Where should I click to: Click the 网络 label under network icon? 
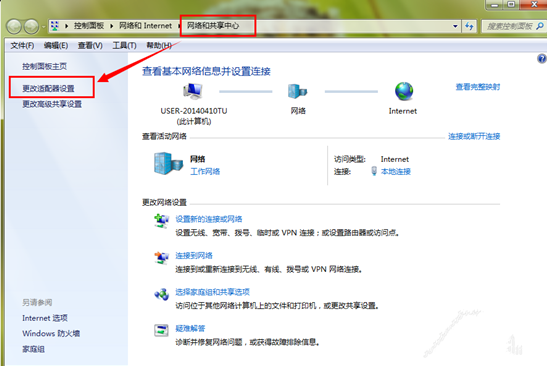298,111
